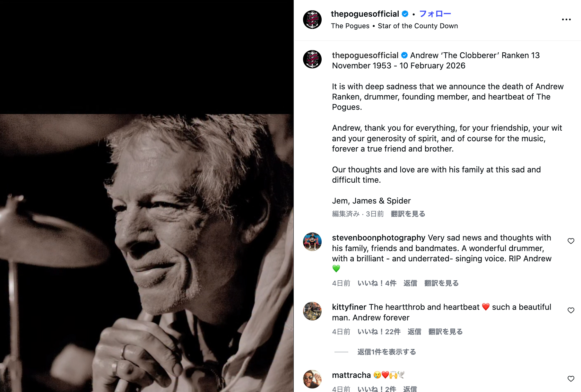Toggle the heart on mattracha's comment
The image size is (581, 392).
click(571, 379)
